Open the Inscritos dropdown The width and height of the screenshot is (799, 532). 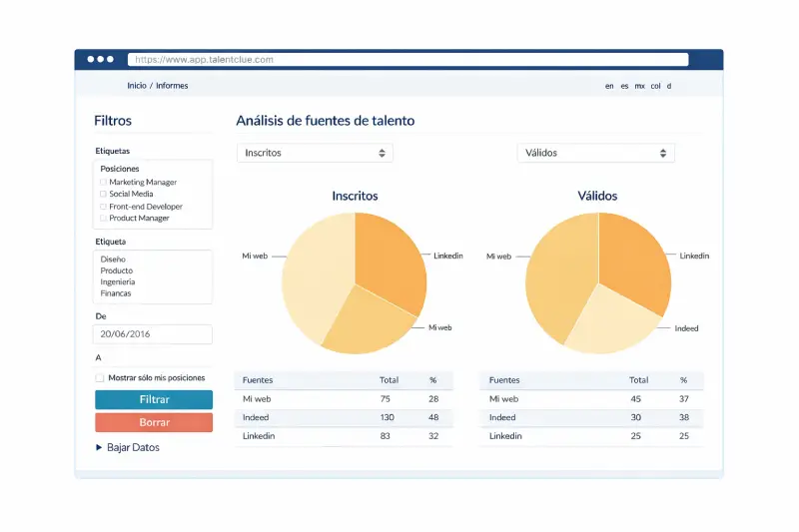point(315,153)
